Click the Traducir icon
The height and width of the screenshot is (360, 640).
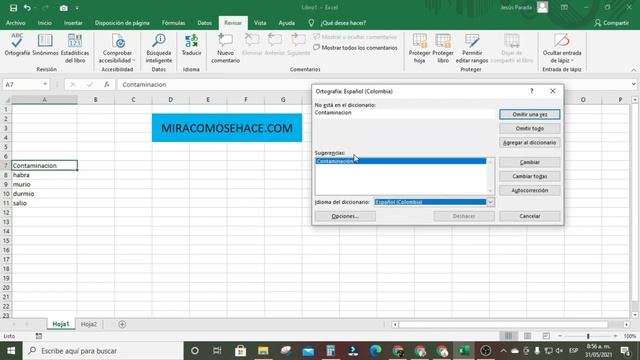coord(191,41)
